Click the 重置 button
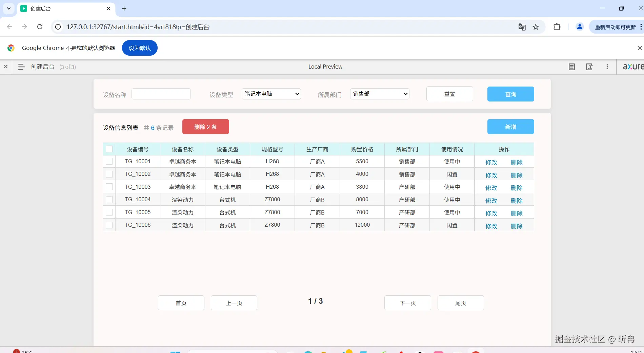This screenshot has height=353, width=644. (449, 94)
